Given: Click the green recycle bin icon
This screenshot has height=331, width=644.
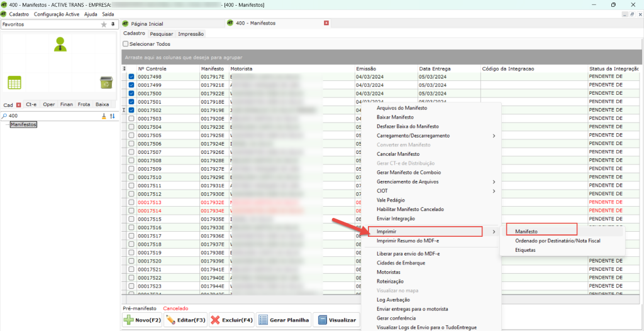Looking at the screenshot, I should point(106,82).
